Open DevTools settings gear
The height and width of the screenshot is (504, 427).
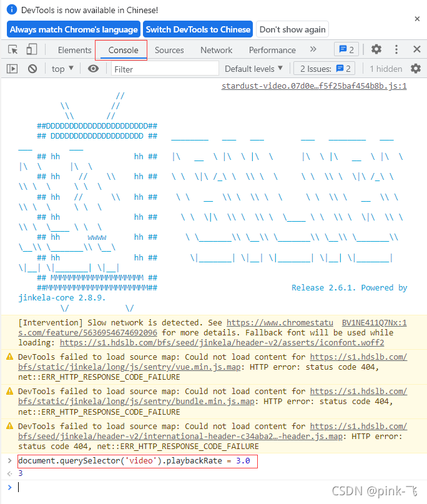pos(376,49)
